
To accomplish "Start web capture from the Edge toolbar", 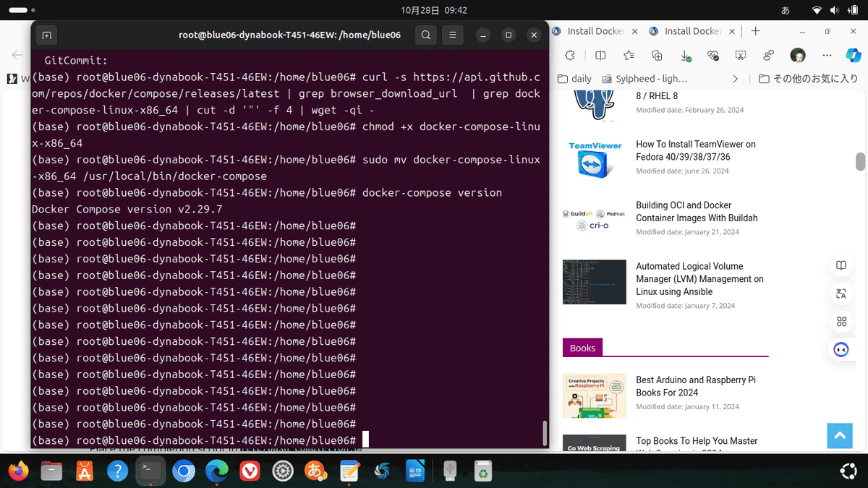I will coord(740,55).
